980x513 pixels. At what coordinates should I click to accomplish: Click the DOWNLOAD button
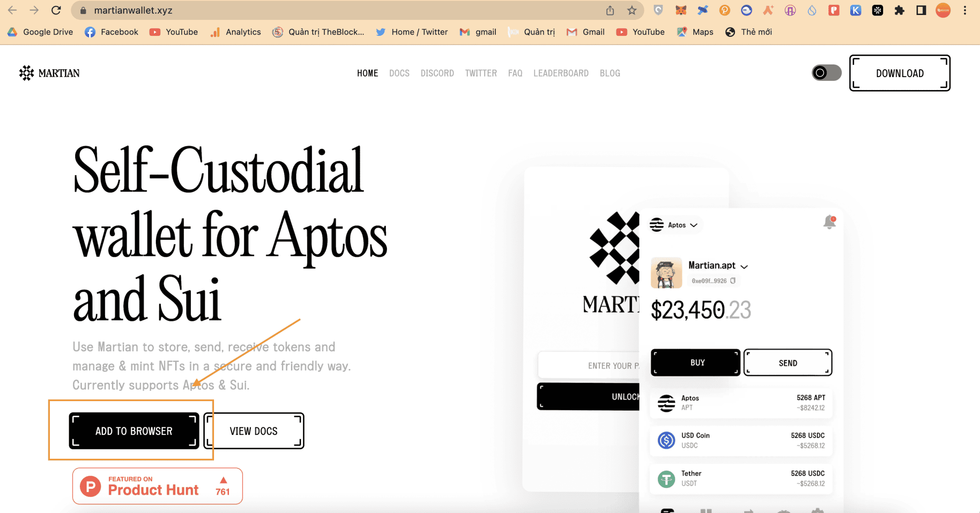point(900,73)
